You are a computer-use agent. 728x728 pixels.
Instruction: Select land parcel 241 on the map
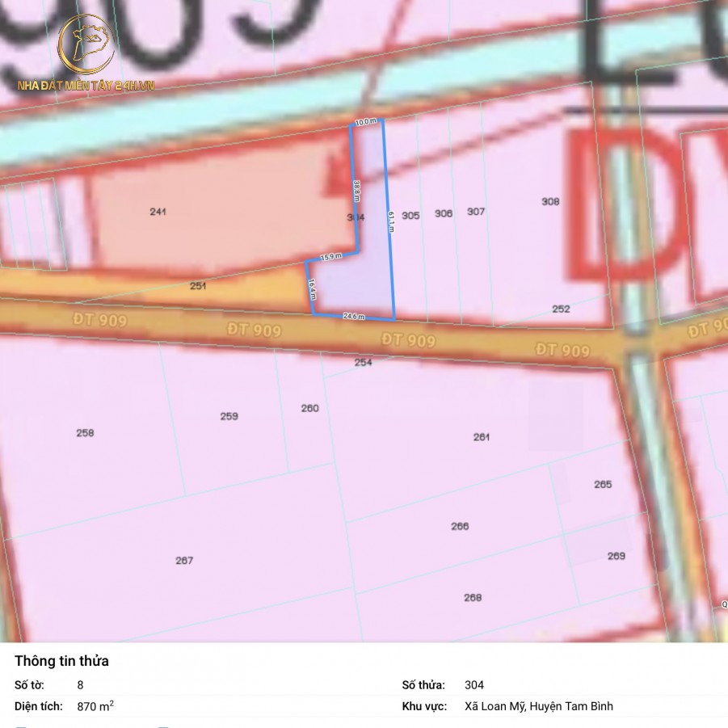click(x=158, y=212)
